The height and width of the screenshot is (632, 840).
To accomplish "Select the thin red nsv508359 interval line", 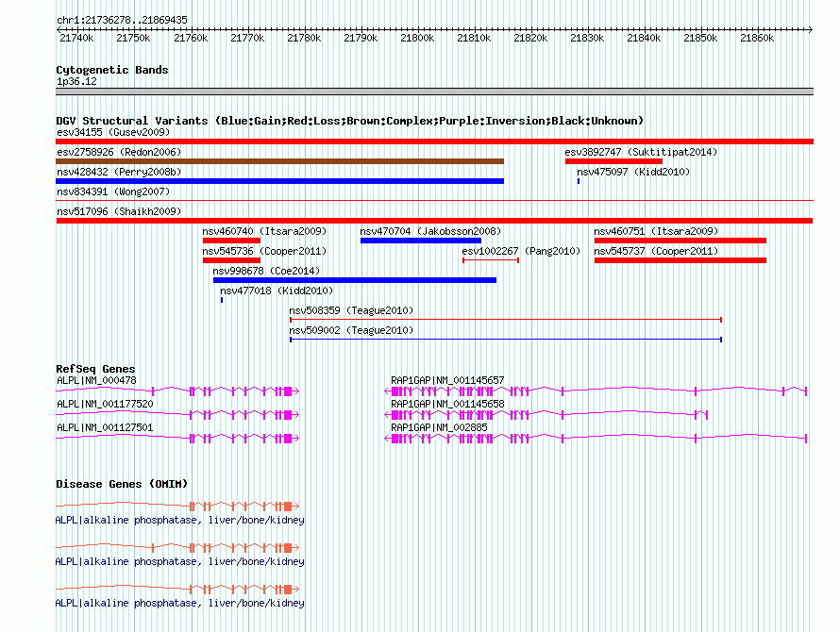I will point(506,320).
